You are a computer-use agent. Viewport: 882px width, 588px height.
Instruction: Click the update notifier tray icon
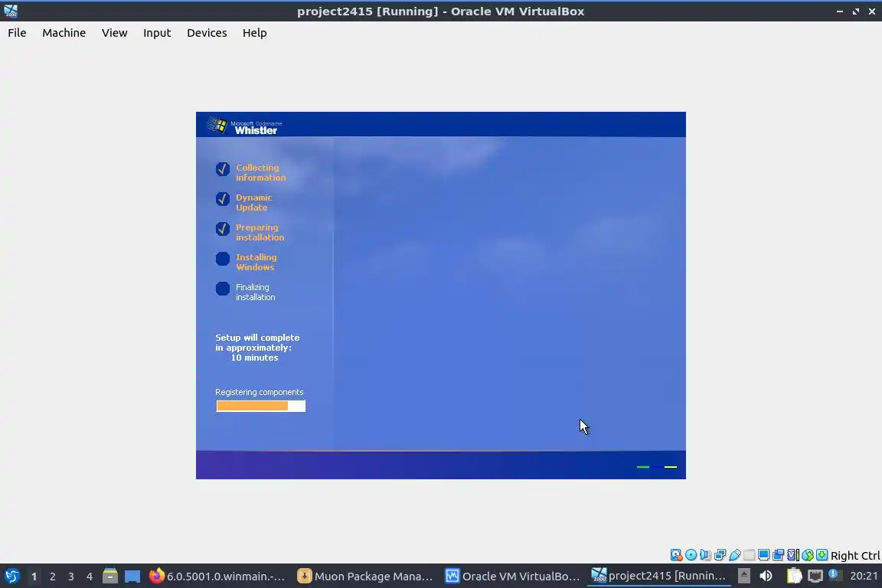click(835, 576)
